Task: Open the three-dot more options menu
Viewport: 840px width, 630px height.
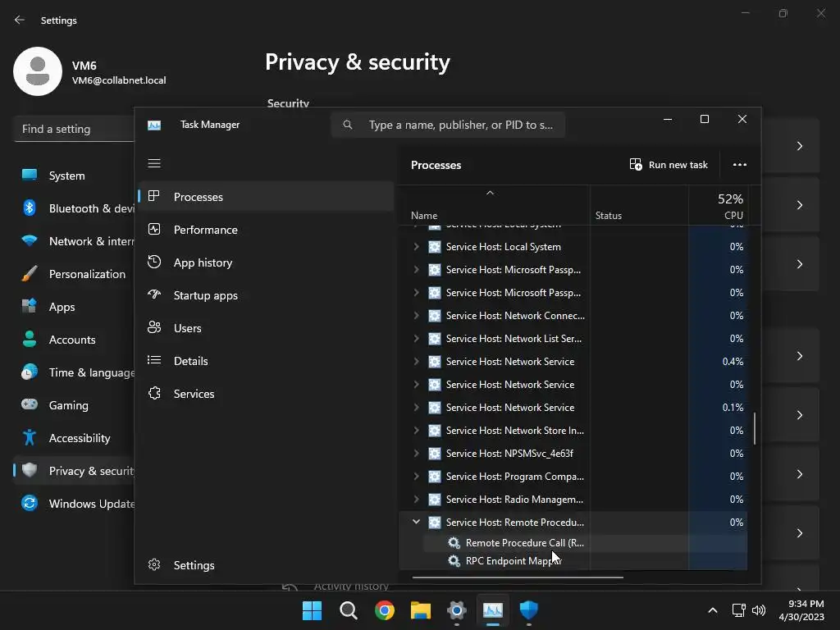Action: point(740,165)
